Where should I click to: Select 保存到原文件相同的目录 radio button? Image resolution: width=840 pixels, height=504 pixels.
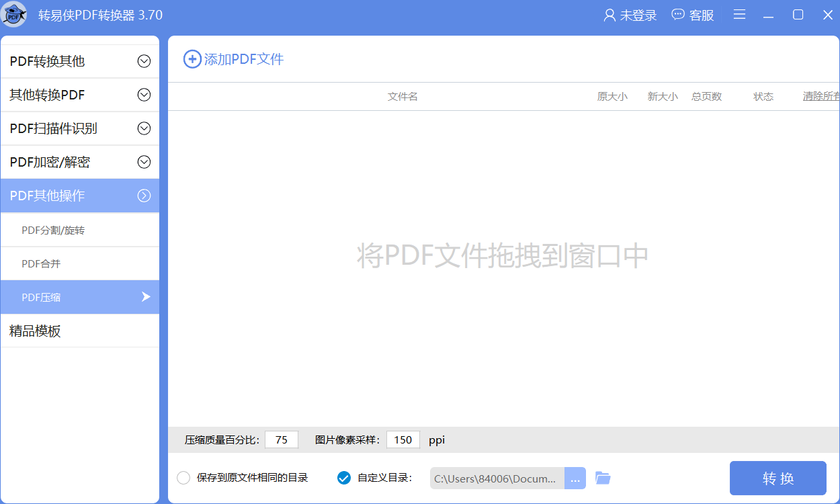(183, 478)
